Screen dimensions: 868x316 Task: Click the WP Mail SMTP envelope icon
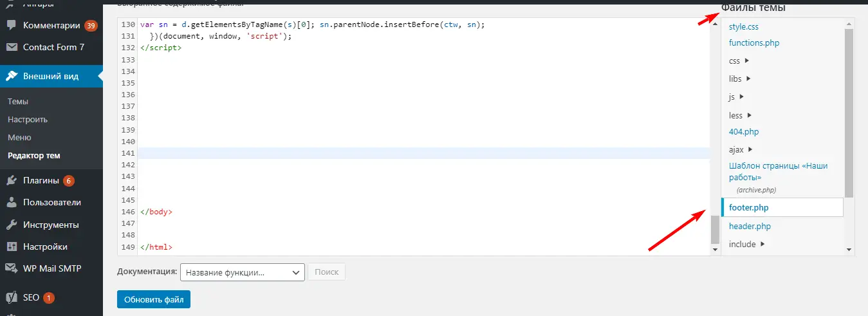(x=12, y=268)
